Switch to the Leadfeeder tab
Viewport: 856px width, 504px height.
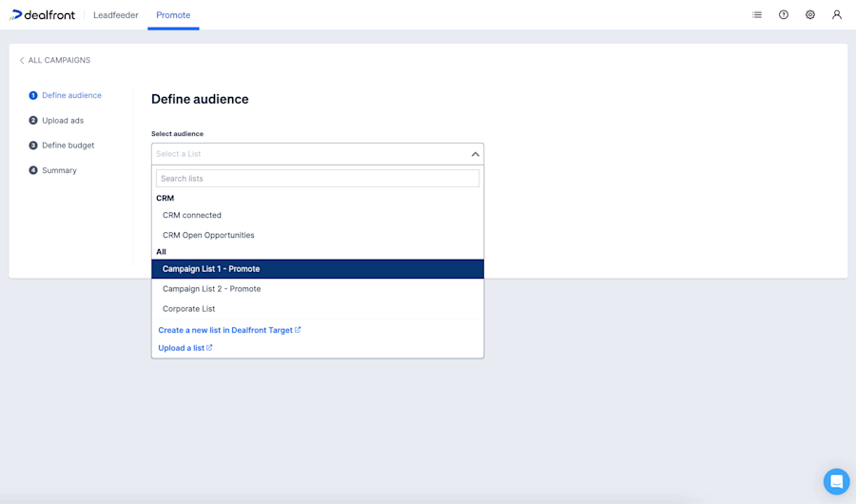click(x=116, y=15)
